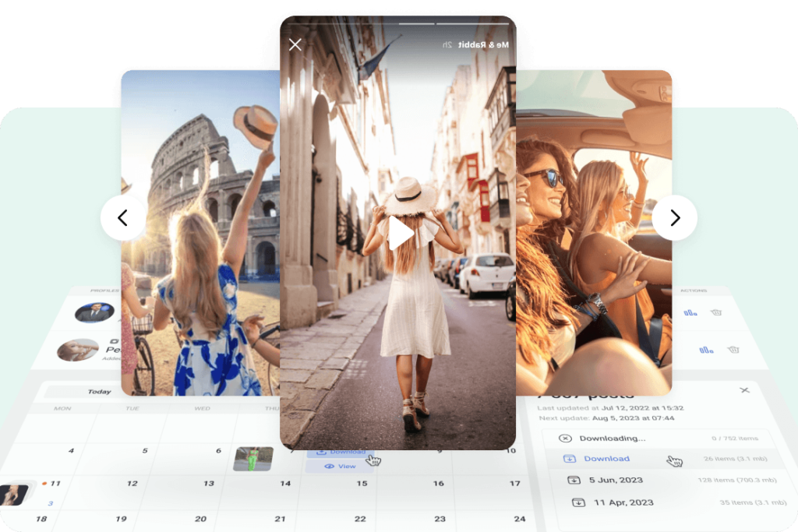Play the story video of the woman in white dress
The image size is (798, 532).
coord(401,234)
